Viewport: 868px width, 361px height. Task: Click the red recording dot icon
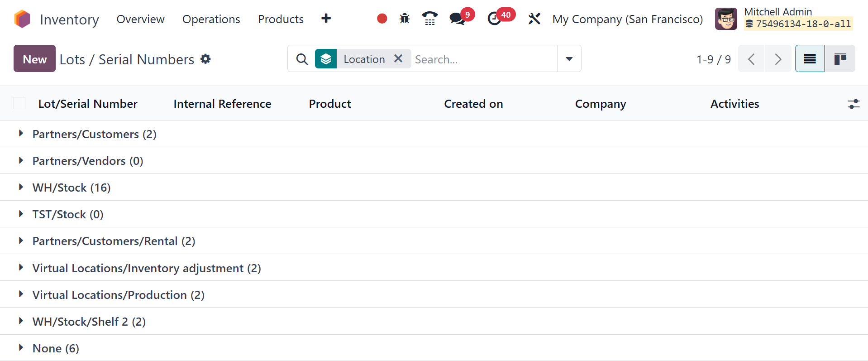(382, 19)
